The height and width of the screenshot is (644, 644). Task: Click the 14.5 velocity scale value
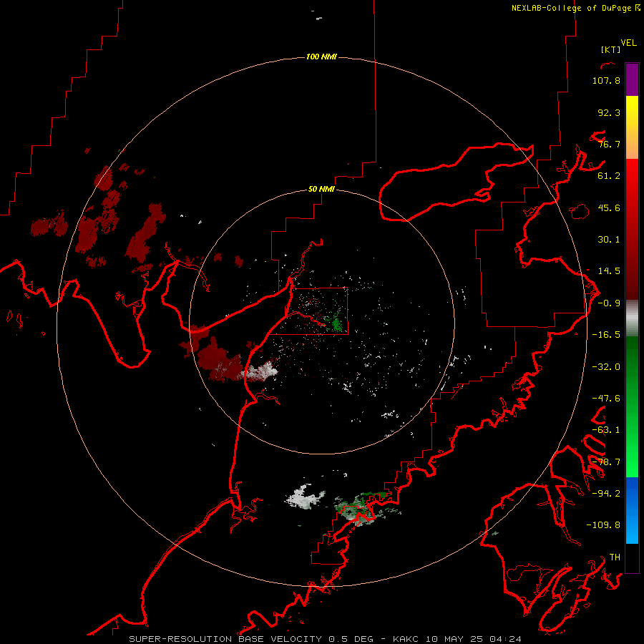609,271
